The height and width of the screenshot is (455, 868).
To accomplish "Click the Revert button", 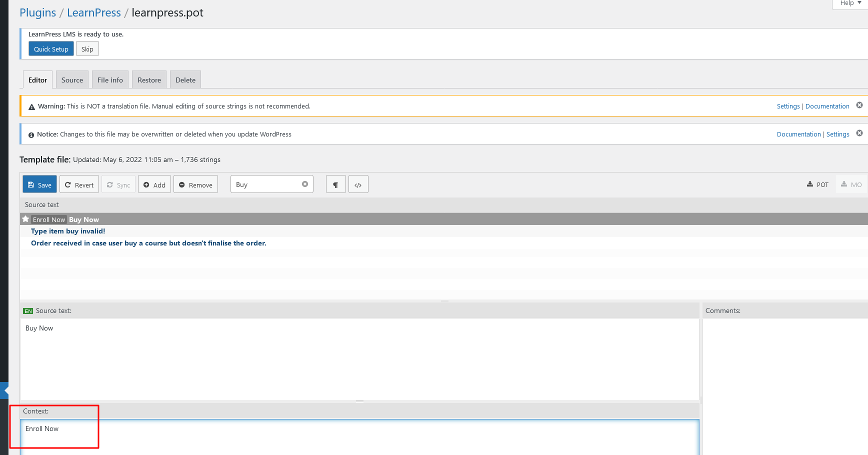I will click(x=79, y=184).
